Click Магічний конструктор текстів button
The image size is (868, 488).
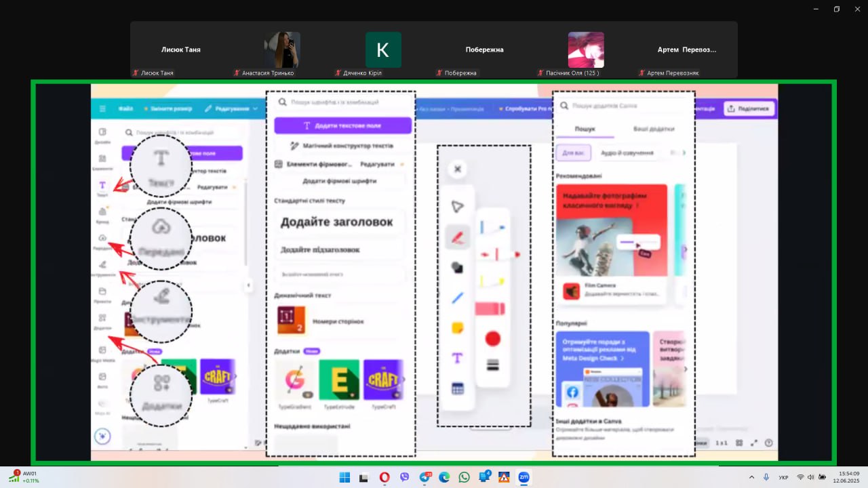(x=342, y=146)
